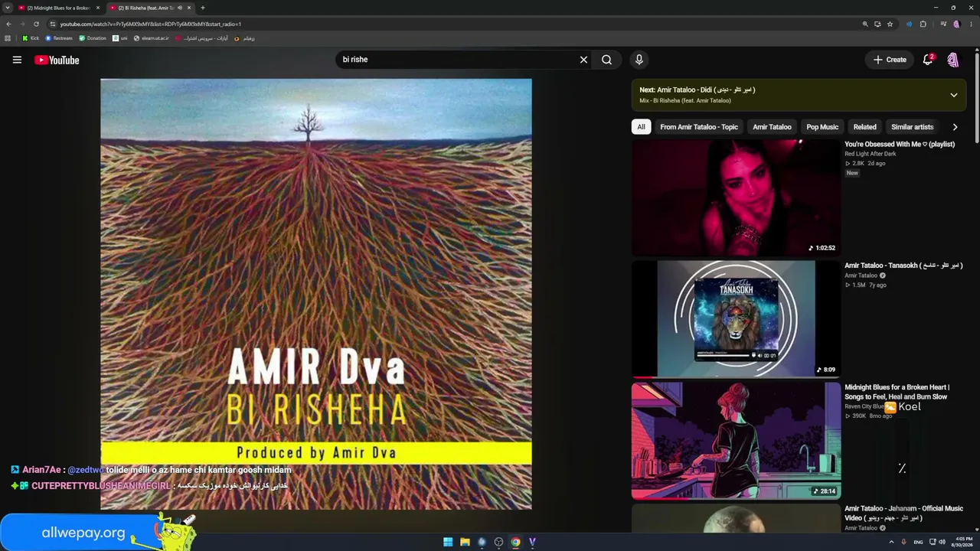This screenshot has height=551, width=980.
Task: Open 'Amir Tataloo - Tanasokh' video title
Action: tap(903, 266)
